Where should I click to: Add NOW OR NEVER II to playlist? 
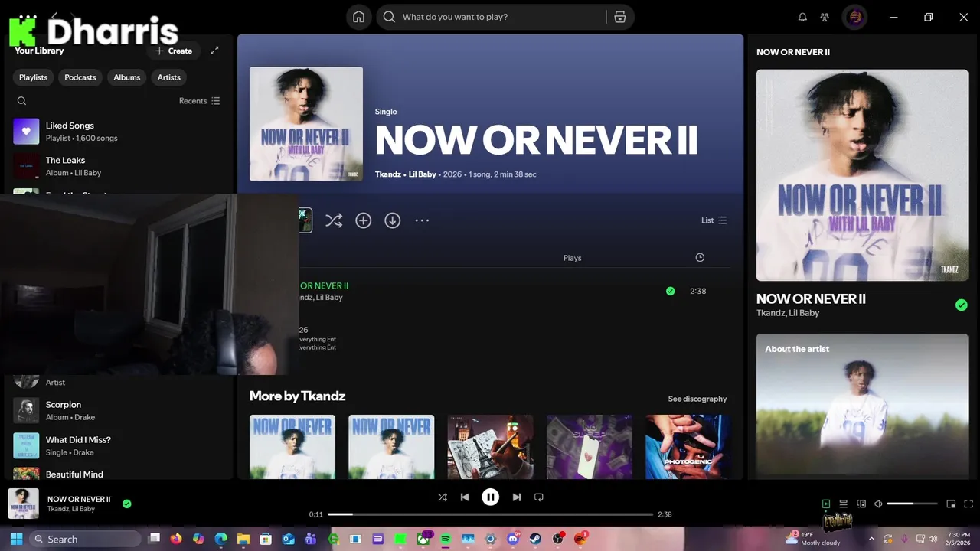coord(363,220)
